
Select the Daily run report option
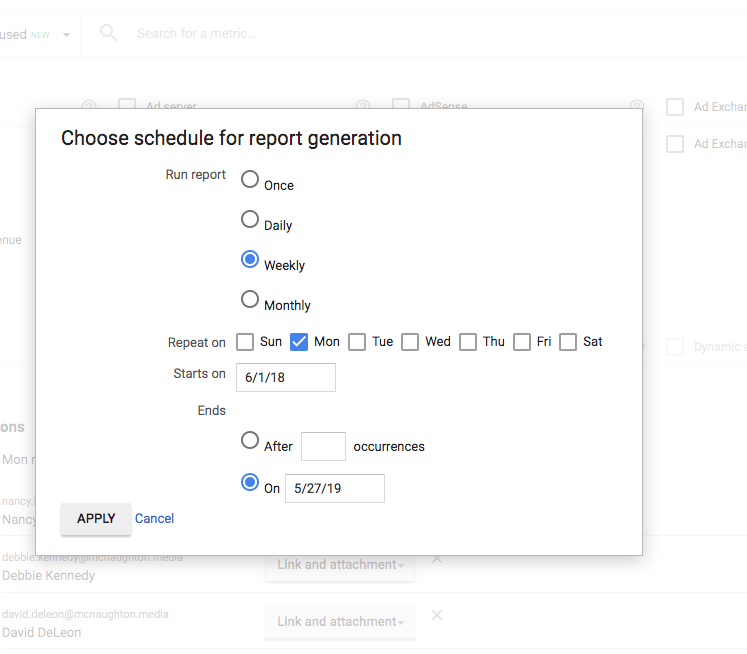[x=250, y=219]
